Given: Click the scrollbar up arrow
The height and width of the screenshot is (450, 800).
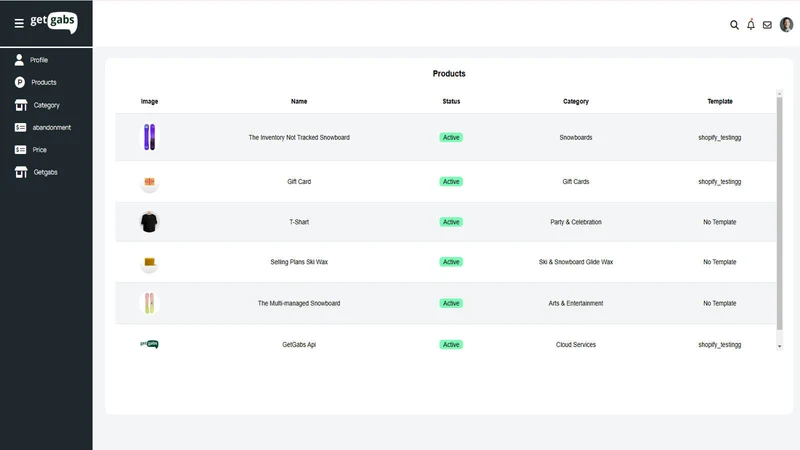Looking at the screenshot, I should tap(779, 93).
